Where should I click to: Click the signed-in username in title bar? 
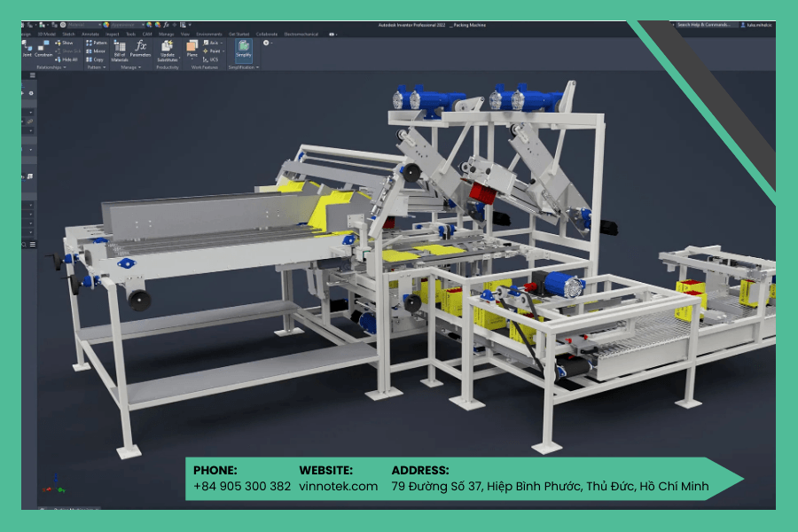760,25
